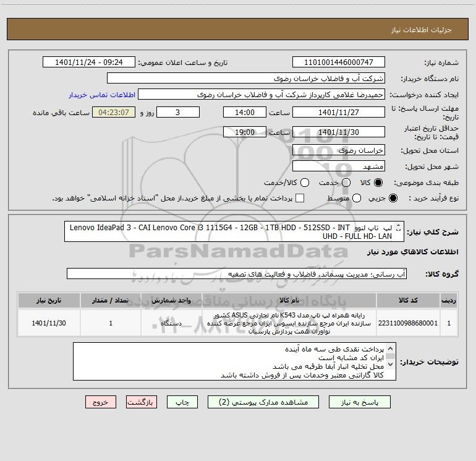This screenshot has width=476, height=461.
Task: Click the buyer organization name field
Action: pyautogui.click(x=246, y=78)
